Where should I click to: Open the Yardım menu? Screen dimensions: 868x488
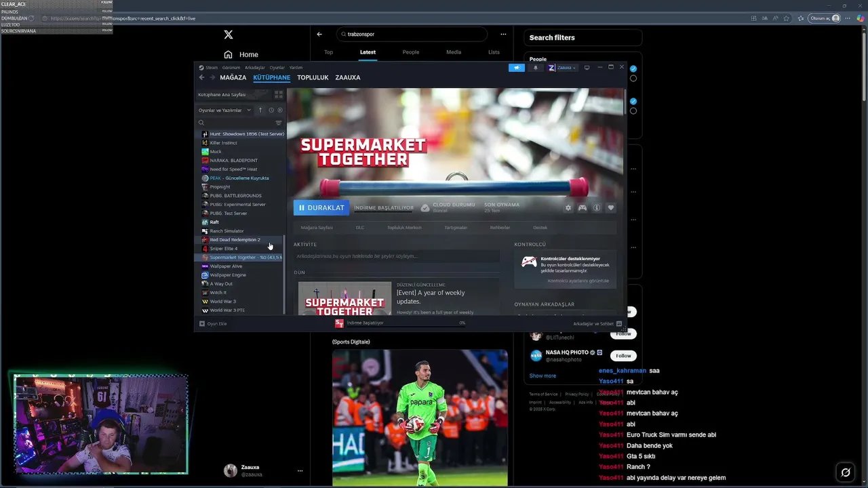click(296, 68)
